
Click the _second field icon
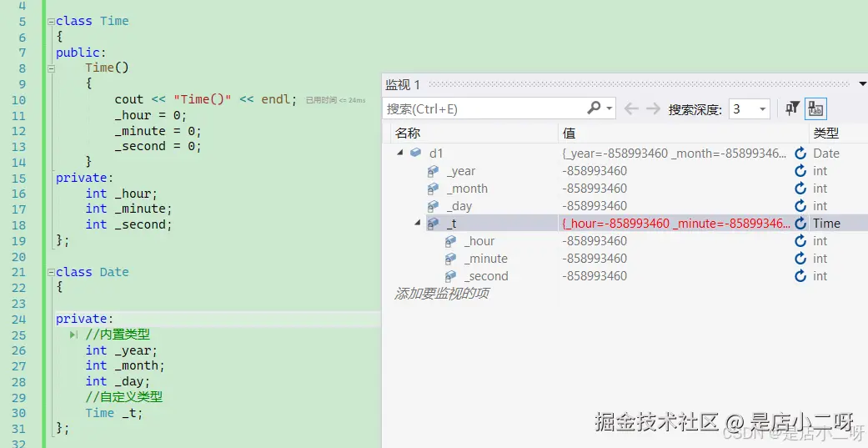pyautogui.click(x=451, y=276)
